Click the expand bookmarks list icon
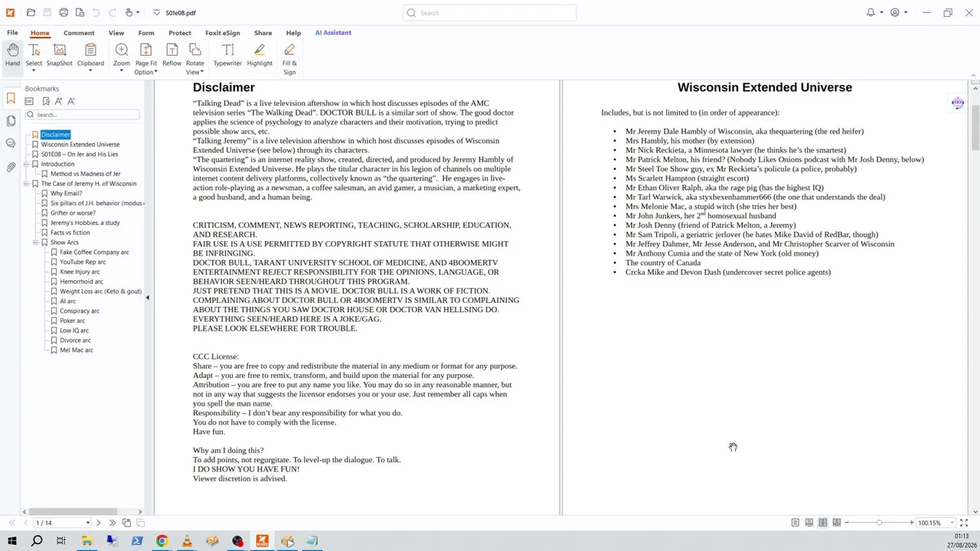 pyautogui.click(x=29, y=101)
